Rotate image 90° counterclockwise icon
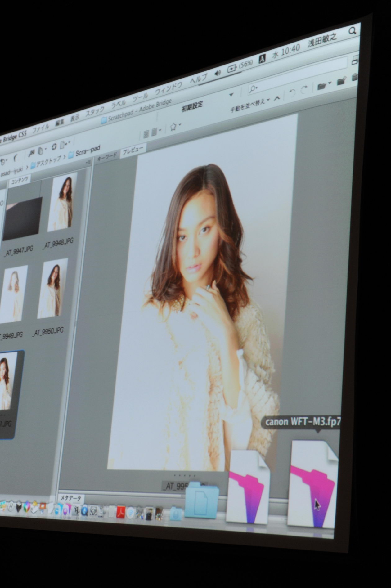Viewport: 391px width, 588px height. (292, 92)
